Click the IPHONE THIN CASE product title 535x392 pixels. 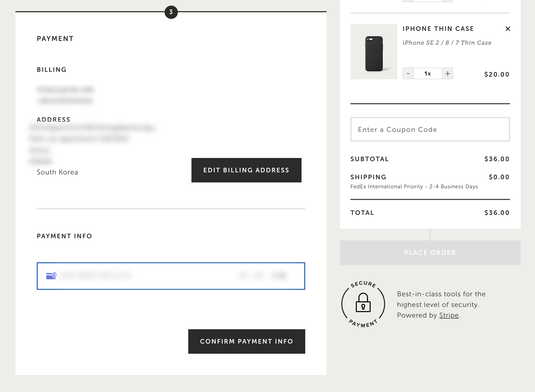coord(438,29)
